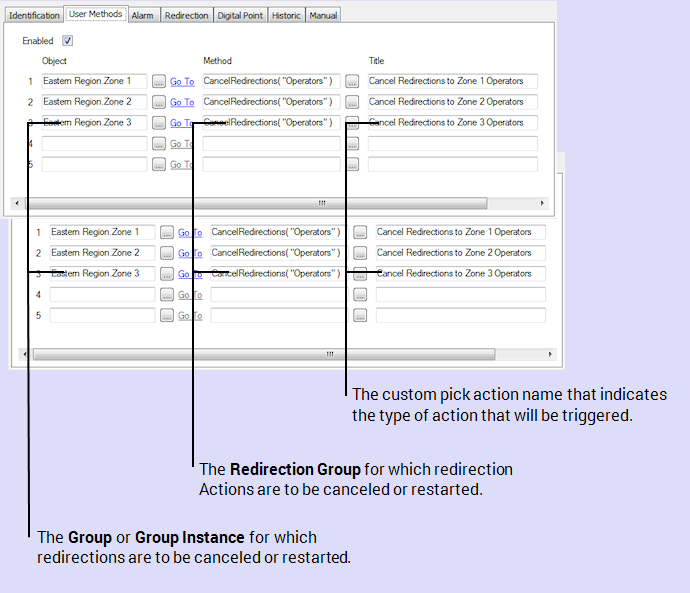The height and width of the screenshot is (593, 690).
Task: Click browse button next to row 2 method field
Action: point(352,102)
